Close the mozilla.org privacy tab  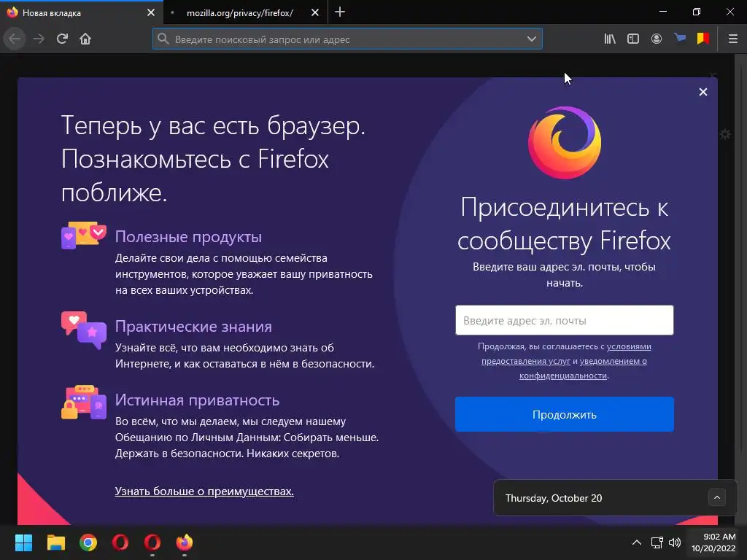315,13
